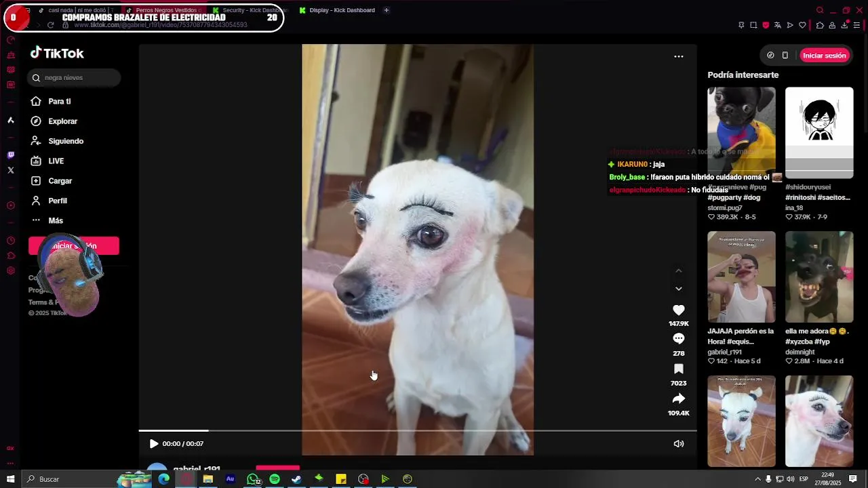Open comments via the speech bubble icon
This screenshot has height=488, width=868.
click(x=678, y=339)
